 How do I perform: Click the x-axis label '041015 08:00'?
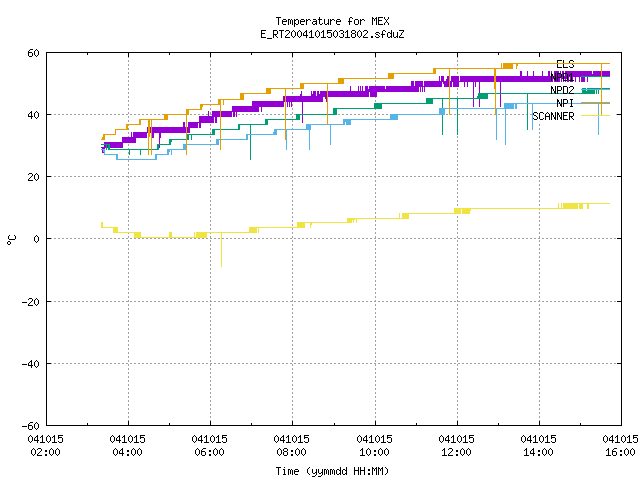coord(291,446)
